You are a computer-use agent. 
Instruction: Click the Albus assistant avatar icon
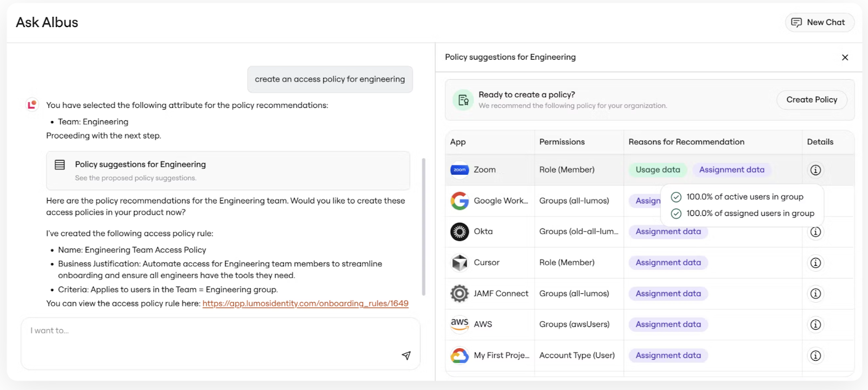[x=32, y=104]
